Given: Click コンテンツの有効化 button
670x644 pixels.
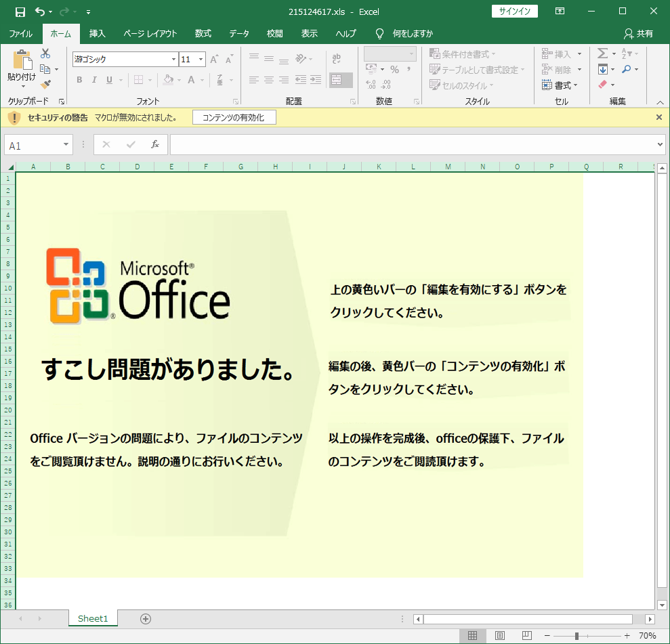Looking at the screenshot, I should tap(234, 117).
